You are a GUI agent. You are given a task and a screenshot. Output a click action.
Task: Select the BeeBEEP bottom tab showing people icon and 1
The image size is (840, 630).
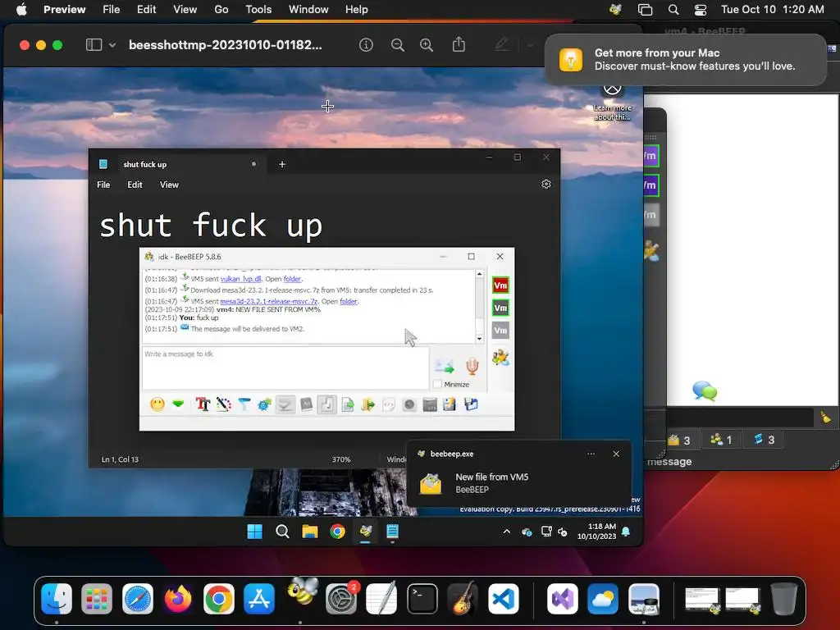(x=721, y=440)
